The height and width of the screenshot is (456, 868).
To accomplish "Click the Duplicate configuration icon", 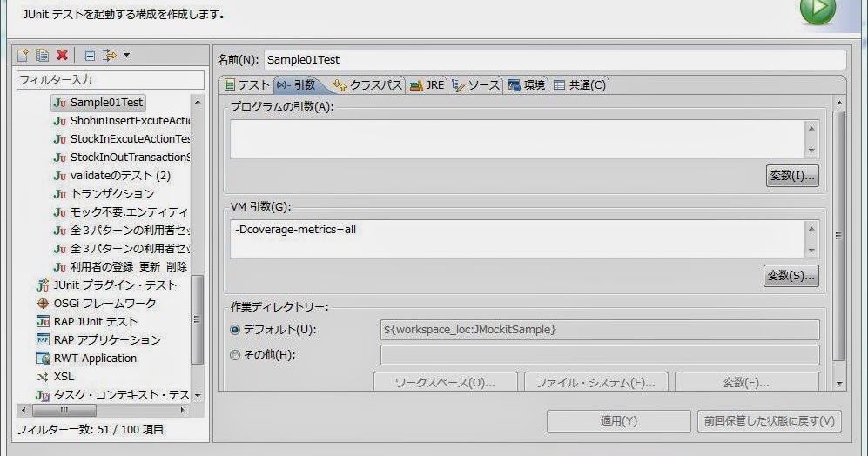I will [x=42, y=55].
